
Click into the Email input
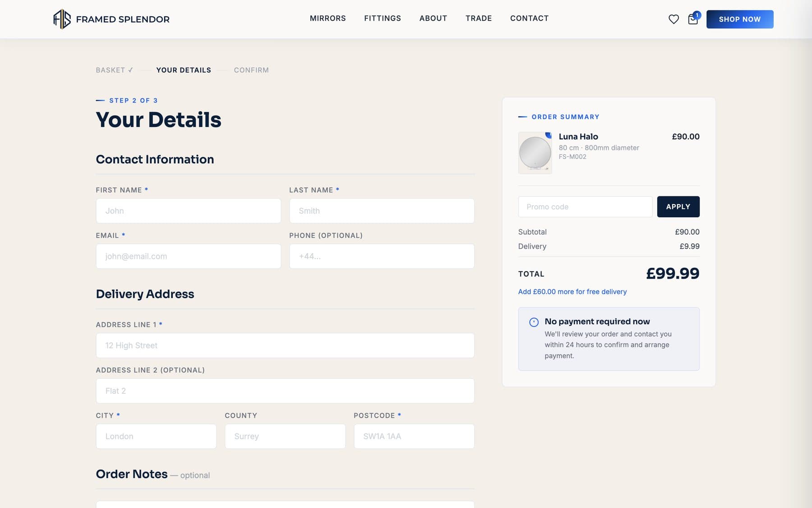pos(189,256)
